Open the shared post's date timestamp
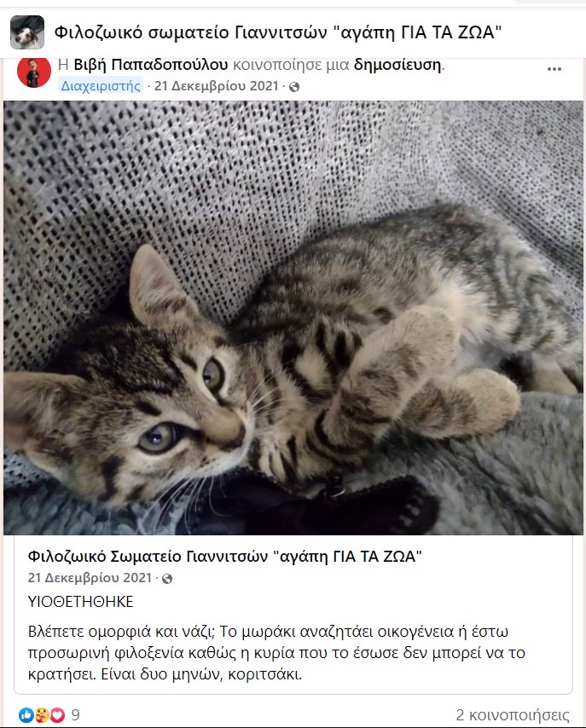This screenshot has width=586, height=728. click(90, 578)
